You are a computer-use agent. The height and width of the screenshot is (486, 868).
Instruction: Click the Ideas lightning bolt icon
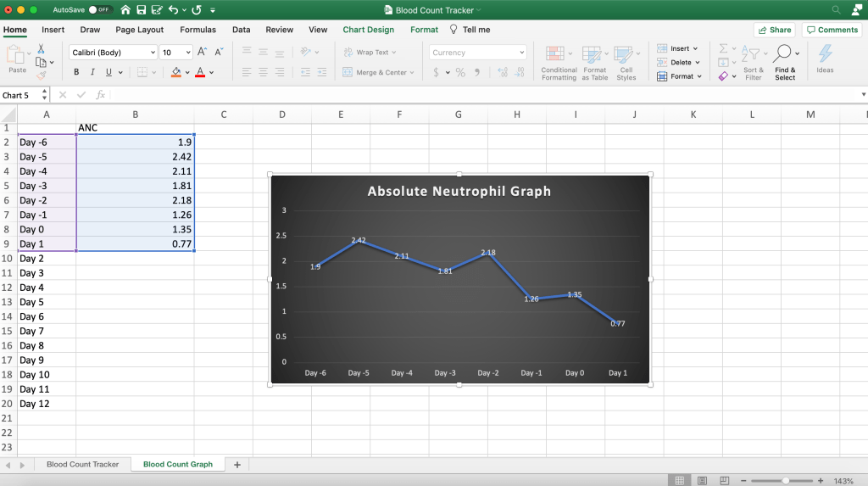click(x=825, y=54)
